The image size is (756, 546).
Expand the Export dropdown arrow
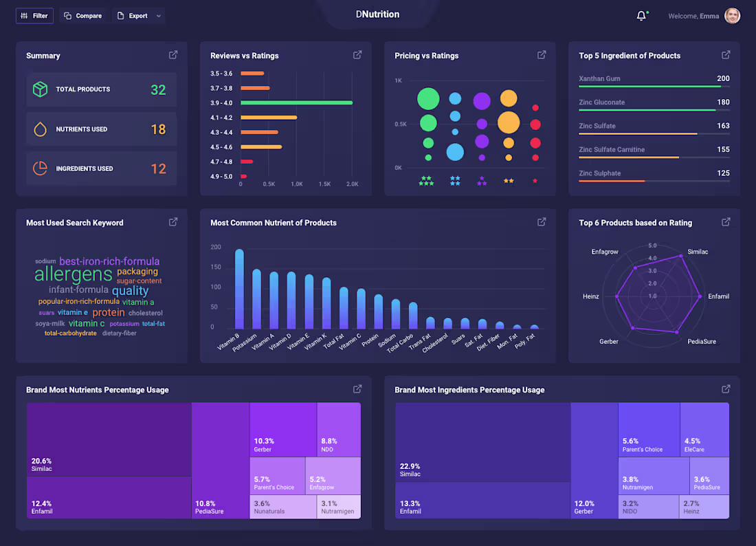point(159,16)
